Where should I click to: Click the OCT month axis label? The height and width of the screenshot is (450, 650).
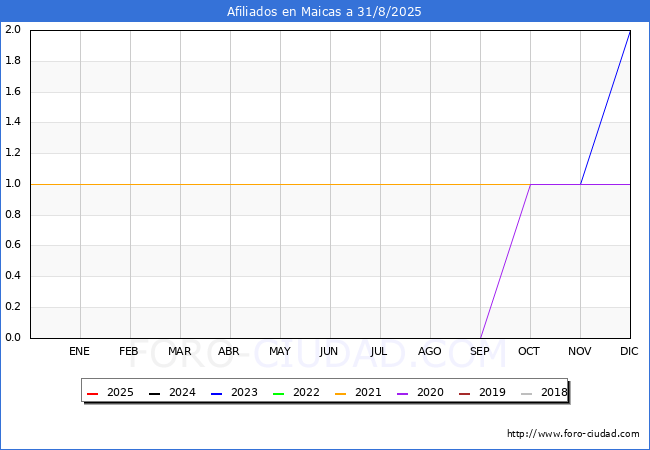coord(530,351)
